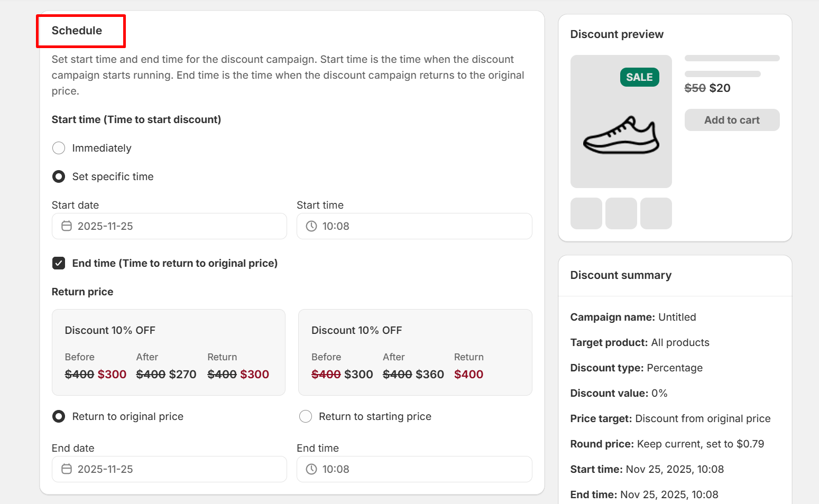The width and height of the screenshot is (819, 504).
Task: Click the End time clock icon
Action: click(x=311, y=469)
